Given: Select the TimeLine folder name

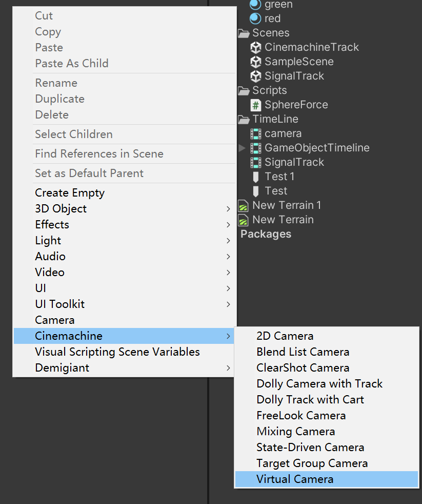Looking at the screenshot, I should [x=275, y=119].
